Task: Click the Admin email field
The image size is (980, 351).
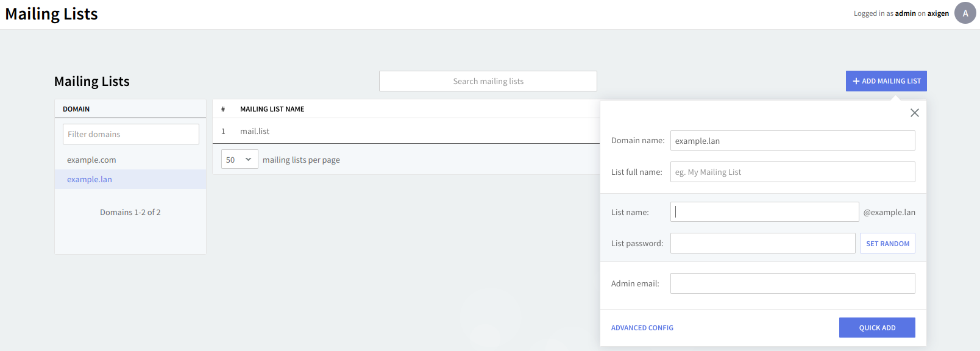Action: [x=792, y=283]
